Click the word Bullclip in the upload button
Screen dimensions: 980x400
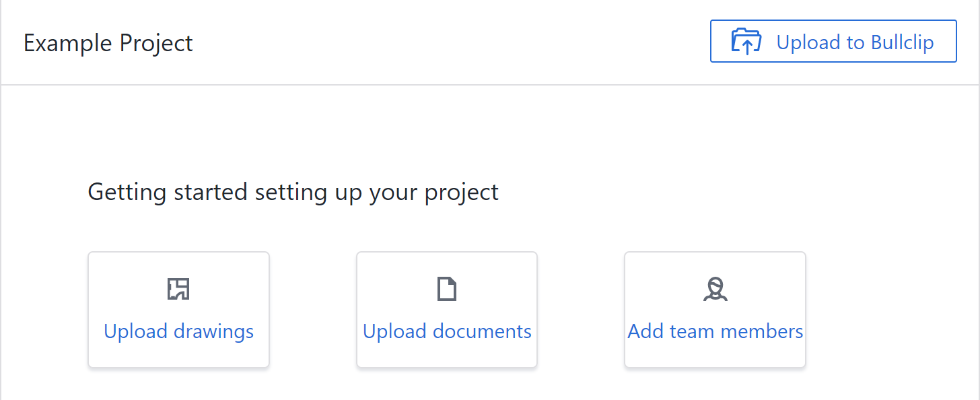(902, 42)
